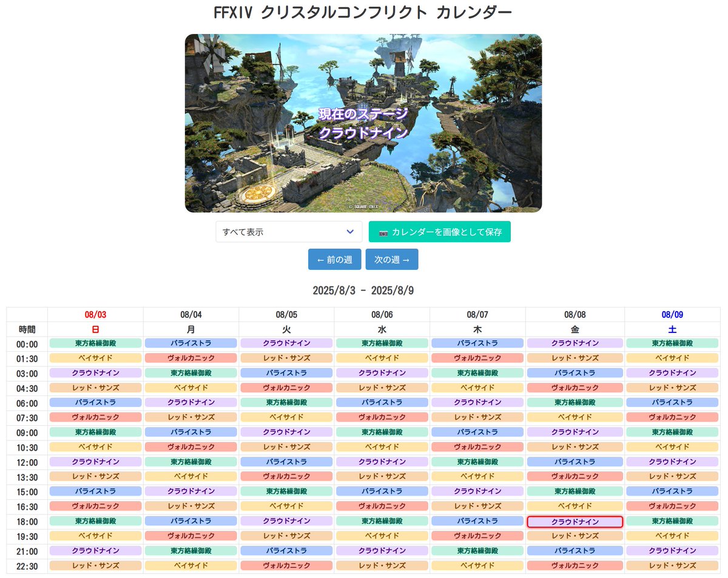The height and width of the screenshot is (578, 728).
Task: Click ヴォルカニック on Saturday at 07:30
Action: pyautogui.click(x=672, y=417)
